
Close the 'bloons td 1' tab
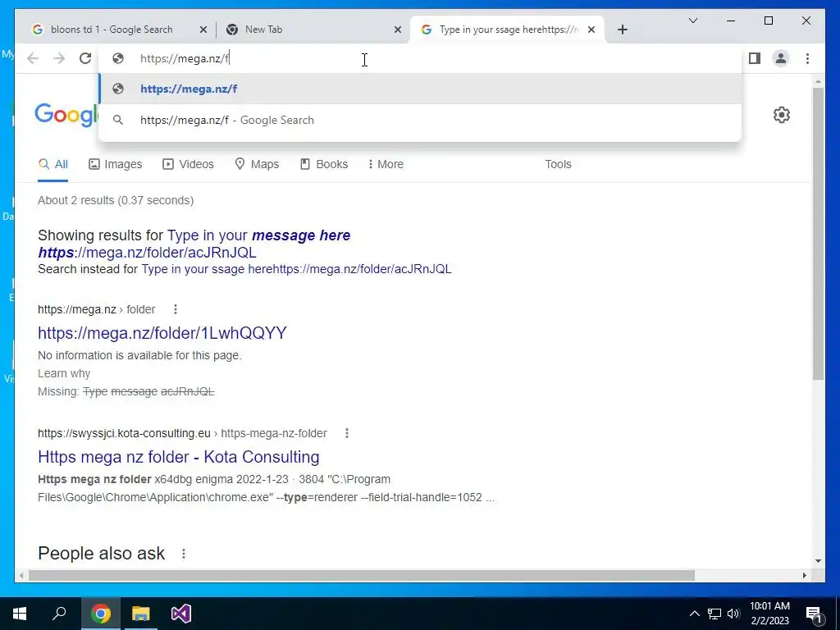pyautogui.click(x=203, y=30)
